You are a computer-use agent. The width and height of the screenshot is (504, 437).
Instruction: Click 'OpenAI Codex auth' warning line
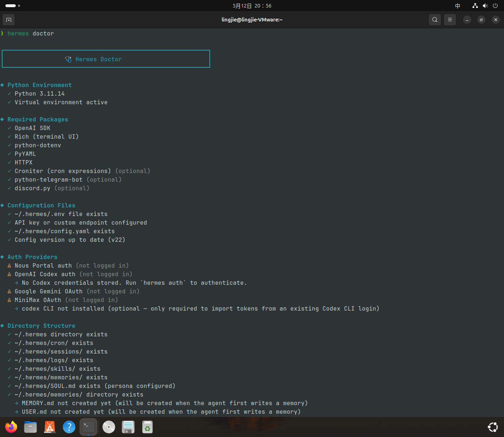click(73, 274)
